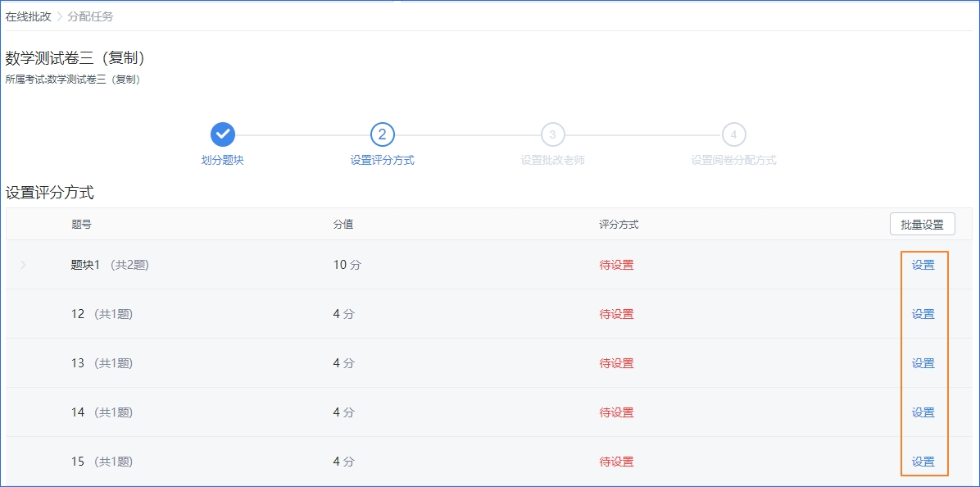980x487 pixels.
Task: Click 设置 link for question 15
Action: [923, 462]
